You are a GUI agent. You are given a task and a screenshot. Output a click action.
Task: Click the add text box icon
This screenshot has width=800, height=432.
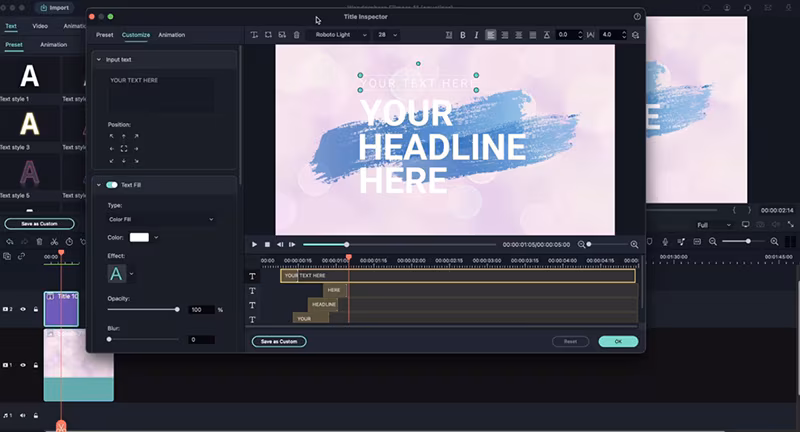[254, 35]
